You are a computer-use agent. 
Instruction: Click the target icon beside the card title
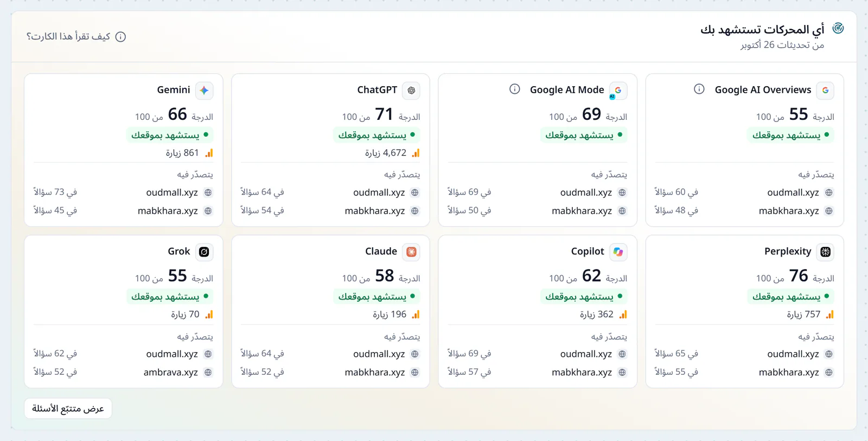[838, 28]
